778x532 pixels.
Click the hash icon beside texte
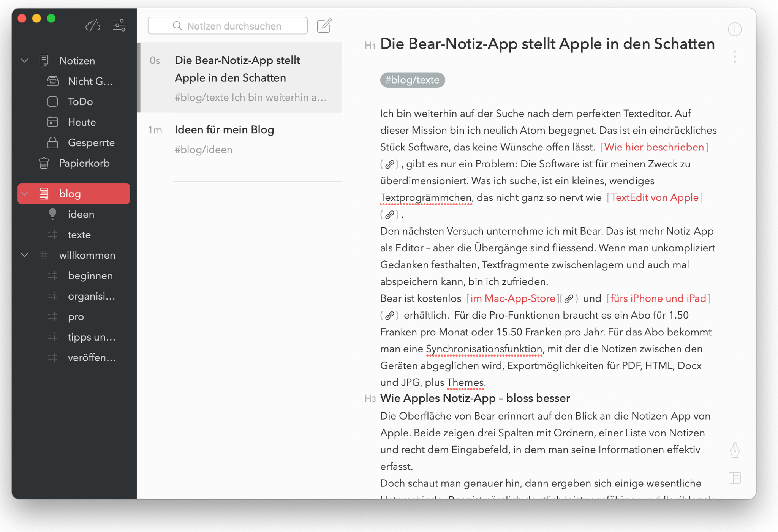[52, 235]
